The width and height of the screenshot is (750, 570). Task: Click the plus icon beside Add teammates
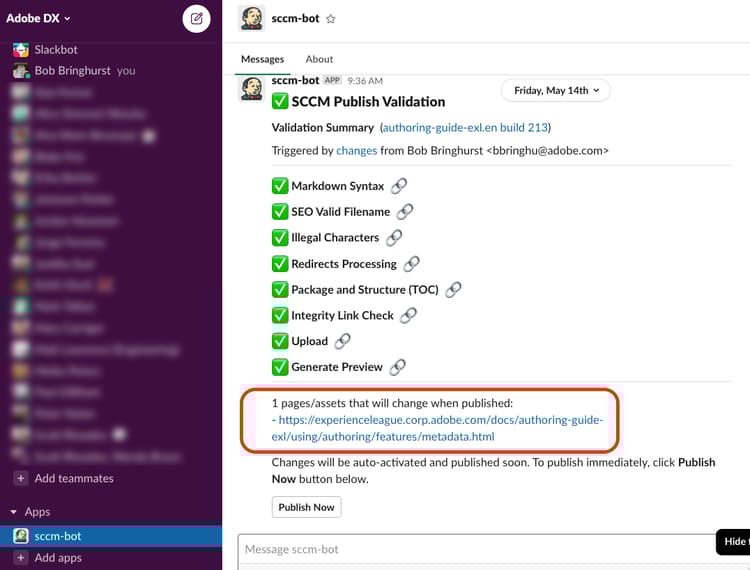point(21,478)
